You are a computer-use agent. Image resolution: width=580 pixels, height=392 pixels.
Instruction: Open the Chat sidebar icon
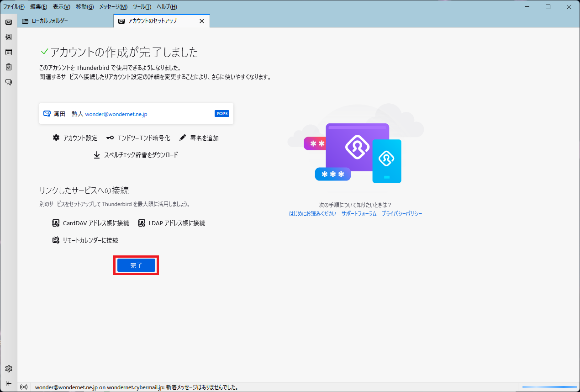coord(9,82)
